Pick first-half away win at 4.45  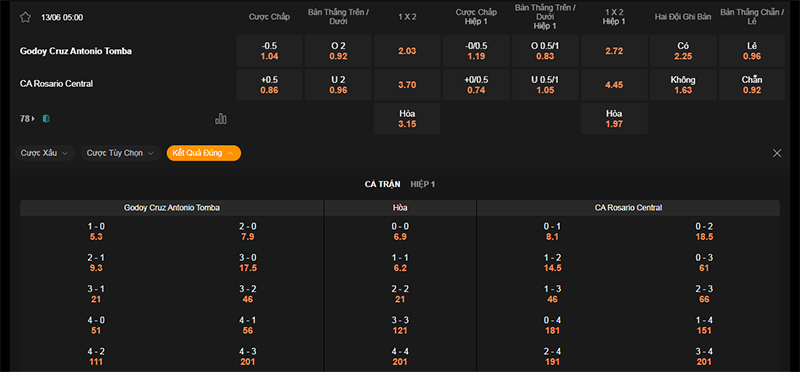click(x=614, y=85)
